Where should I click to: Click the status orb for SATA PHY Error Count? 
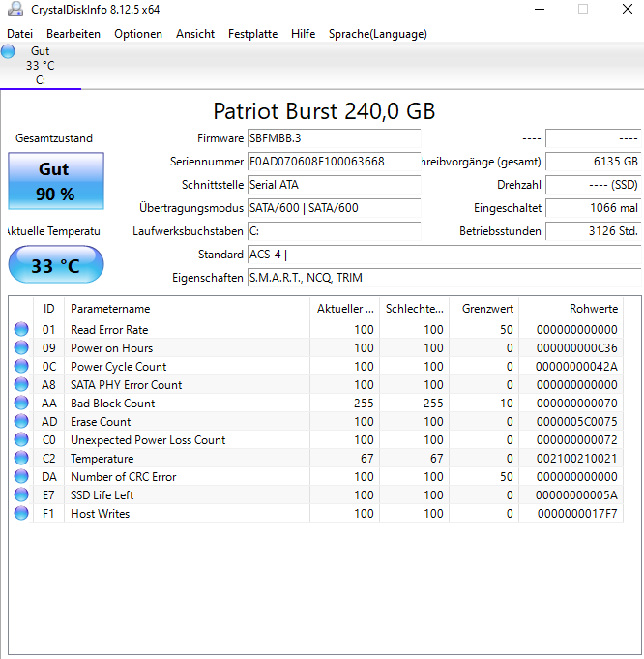click(21, 384)
